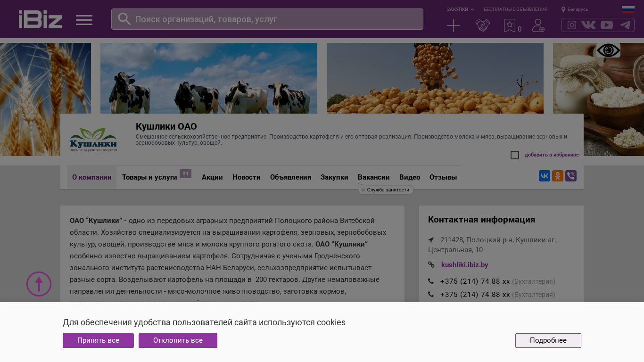Open the О компании tab
This screenshot has height=362, width=644.
(92, 177)
